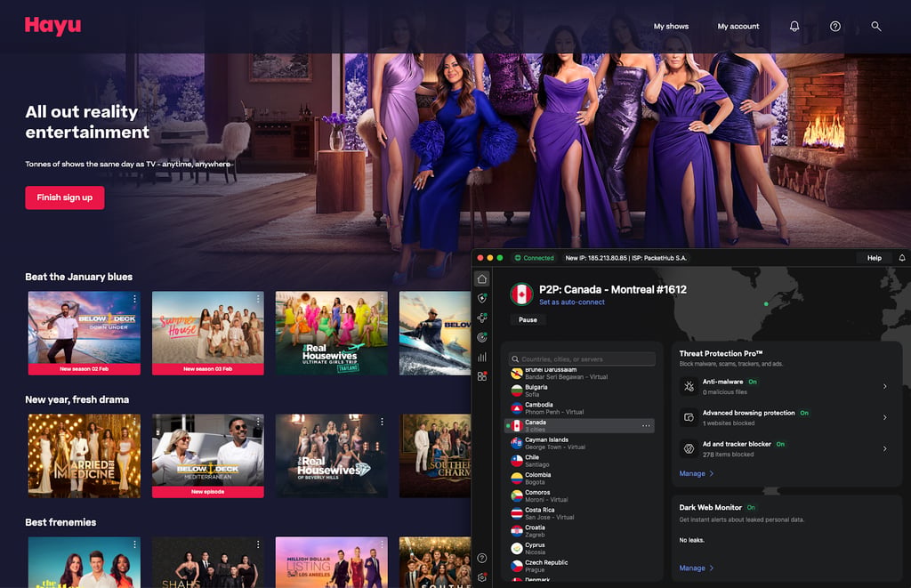Open the Hayu search magnifier icon
911x588 pixels.
tap(876, 26)
